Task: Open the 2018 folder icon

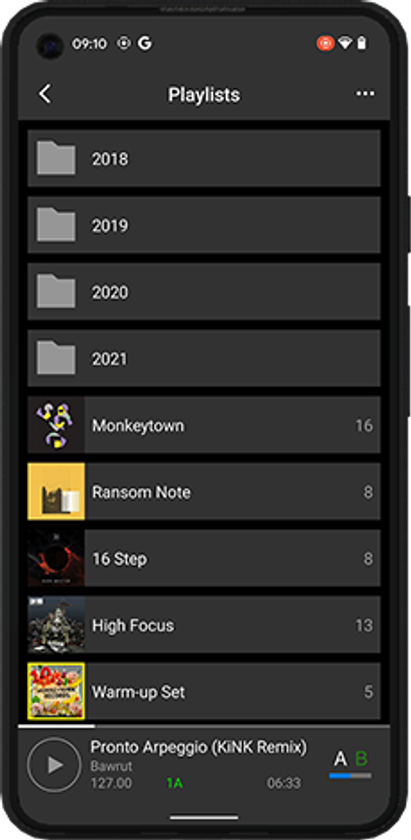Action: (x=56, y=158)
